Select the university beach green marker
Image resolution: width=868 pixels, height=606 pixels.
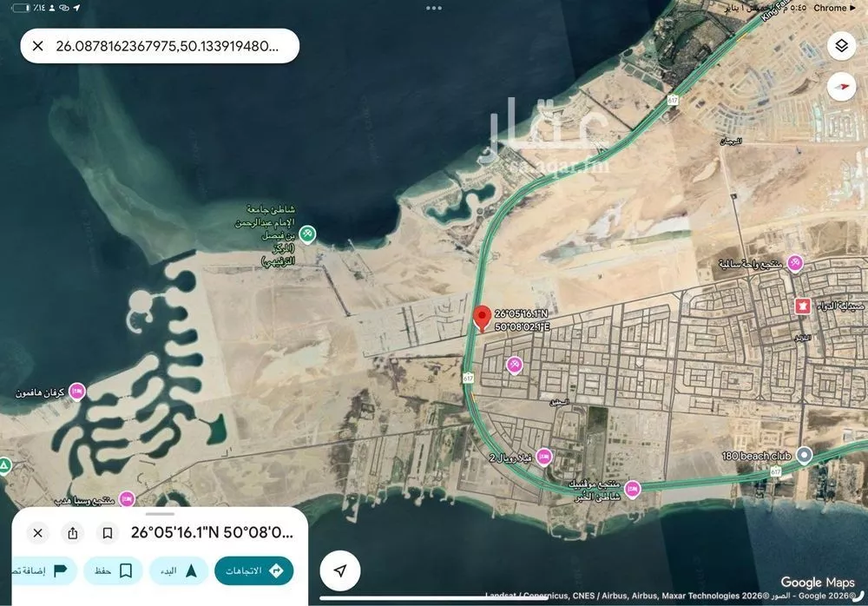(x=308, y=234)
